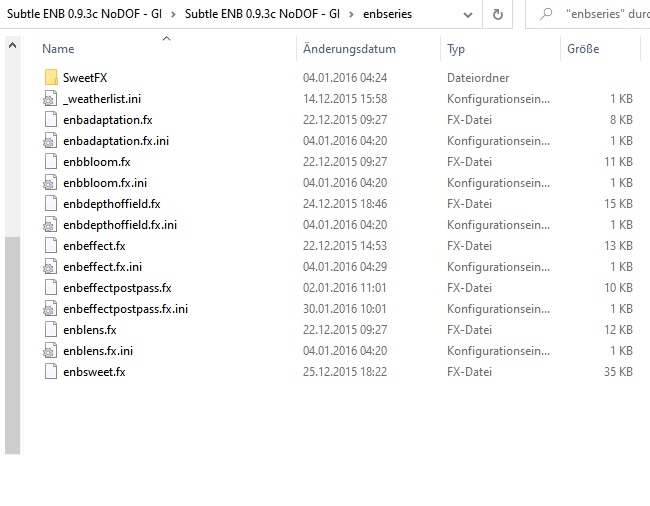This screenshot has height=506, width=650.
Task: Click the enblens.fx file icon
Action: point(51,330)
